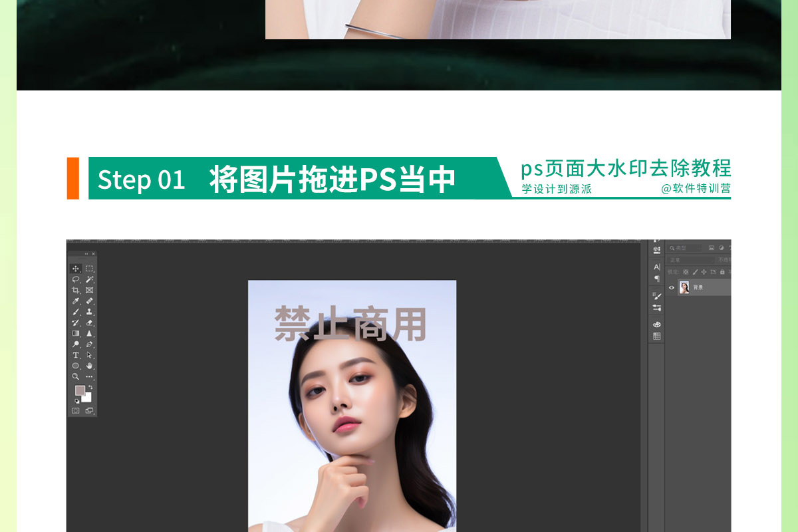This screenshot has width=798, height=532.
Task: Select the Zoom tool
Action: [76, 376]
